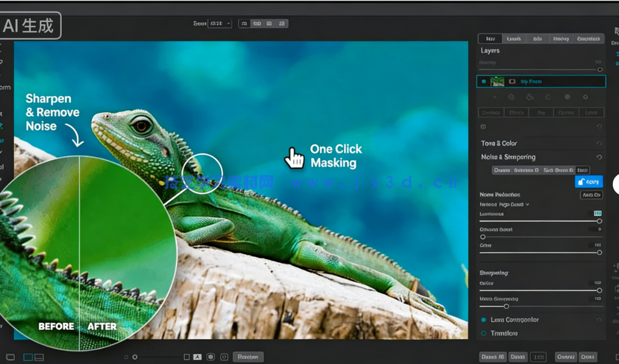Click the reset arrow beside Tone & Color

coord(599,144)
